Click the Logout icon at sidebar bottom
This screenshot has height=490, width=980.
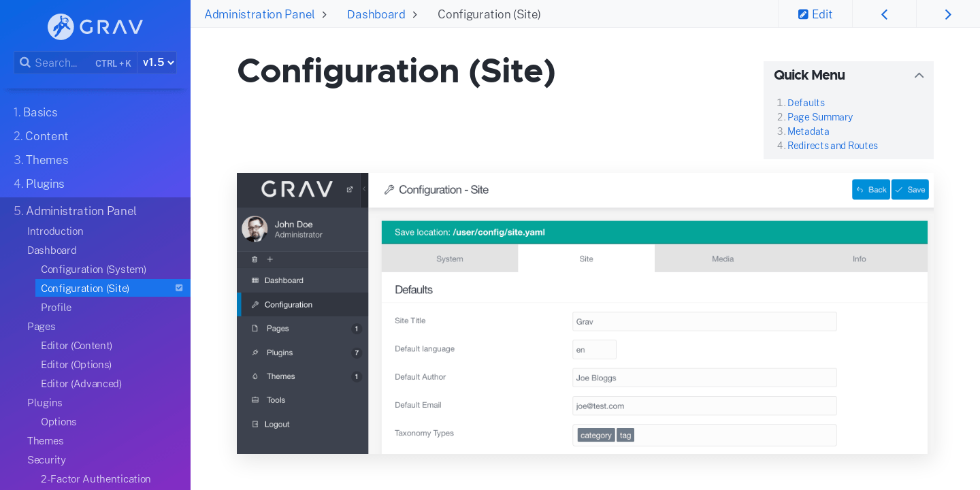pyautogui.click(x=255, y=423)
